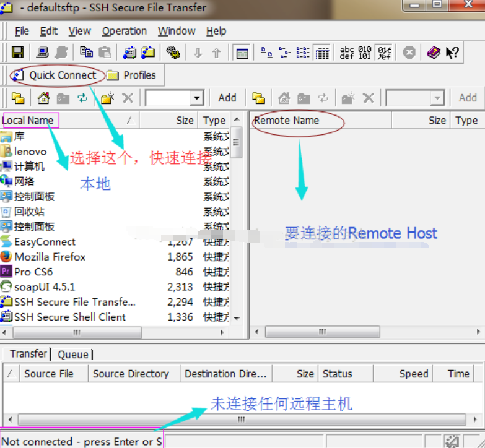Click the Download down-arrow icon
The image size is (485, 448).
click(198, 53)
